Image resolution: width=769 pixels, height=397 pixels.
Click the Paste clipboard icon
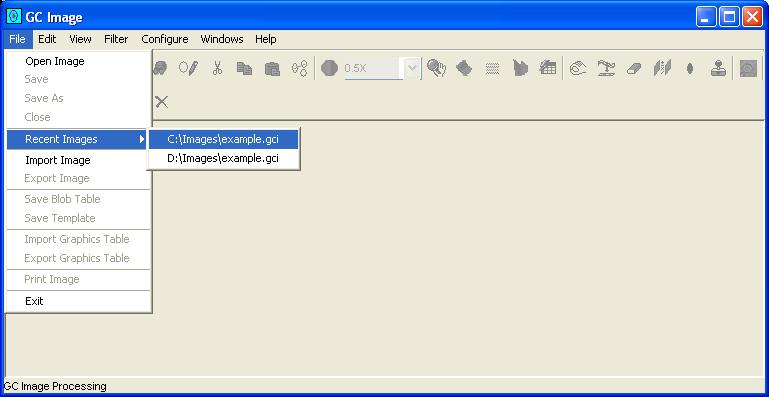[272, 68]
